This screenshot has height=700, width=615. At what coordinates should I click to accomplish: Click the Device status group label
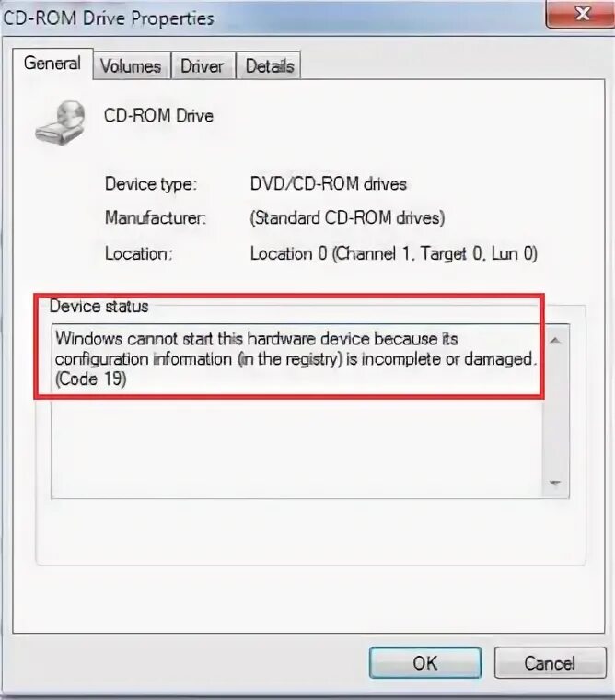tap(99, 306)
